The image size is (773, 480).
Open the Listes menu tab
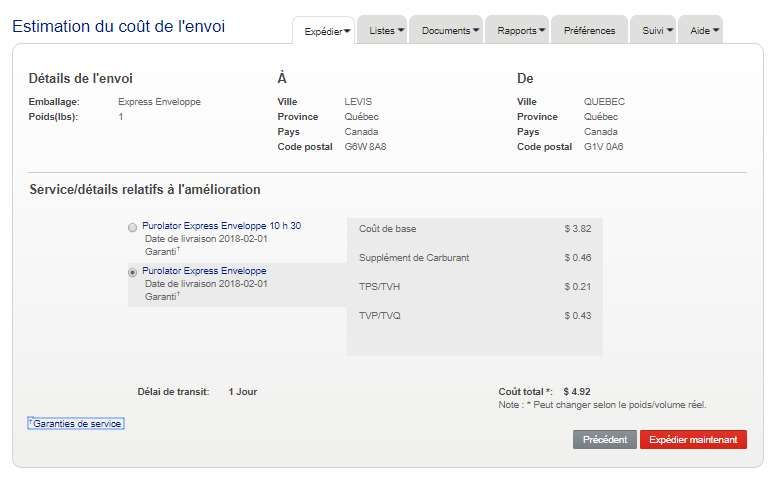(381, 31)
